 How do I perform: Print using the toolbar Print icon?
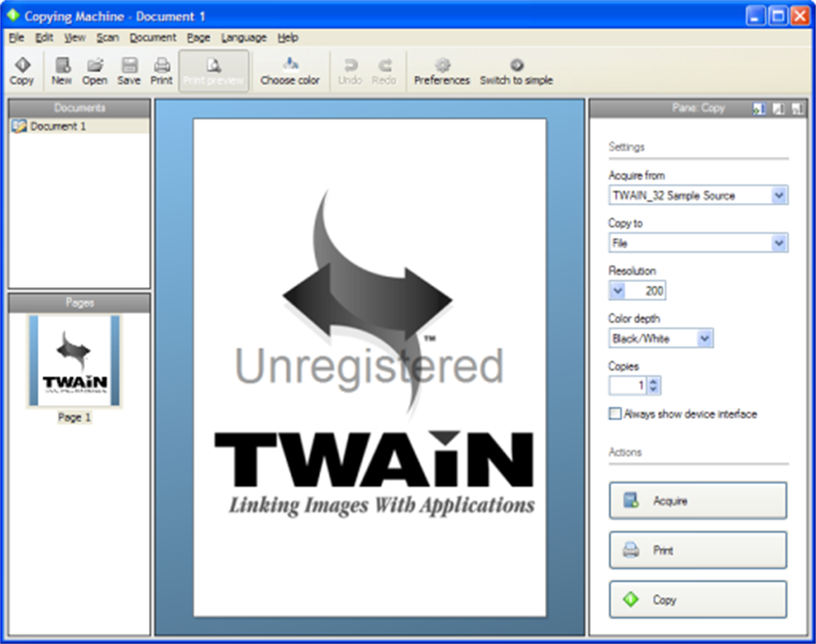click(161, 71)
